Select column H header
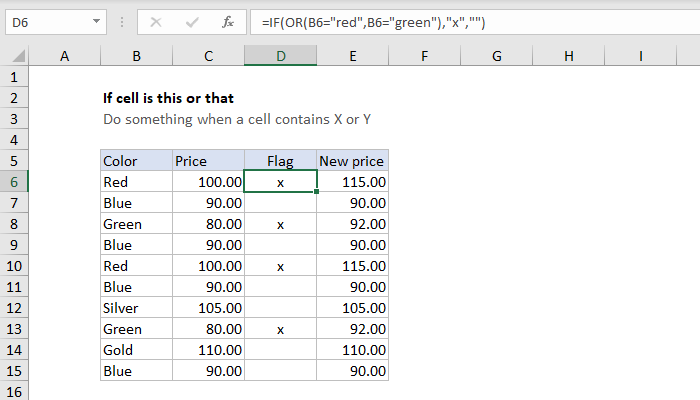 pyautogui.click(x=569, y=56)
